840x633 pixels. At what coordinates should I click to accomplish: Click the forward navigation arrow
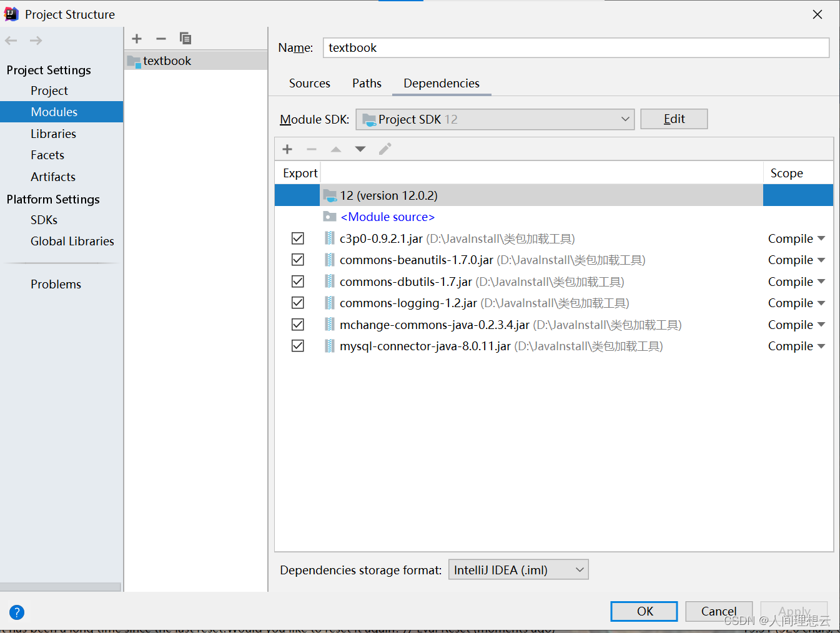tap(36, 41)
